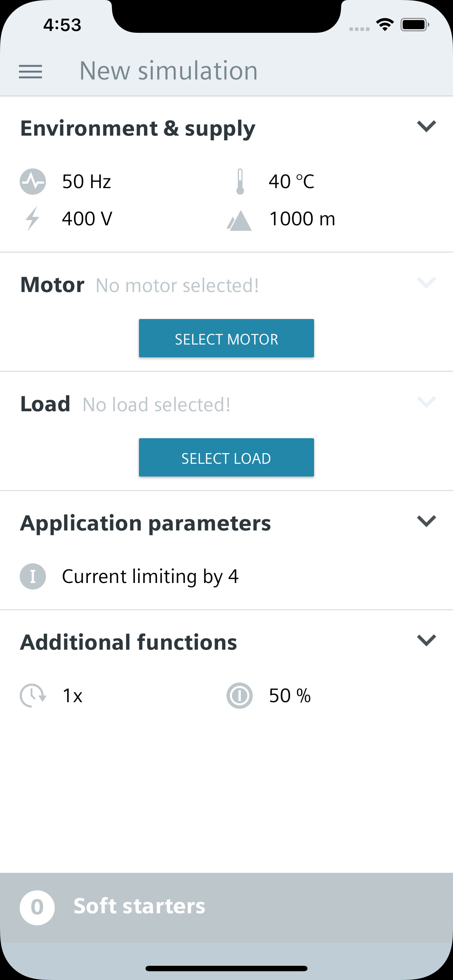Open the navigation hamburger menu
Image resolution: width=453 pixels, height=980 pixels.
31,71
